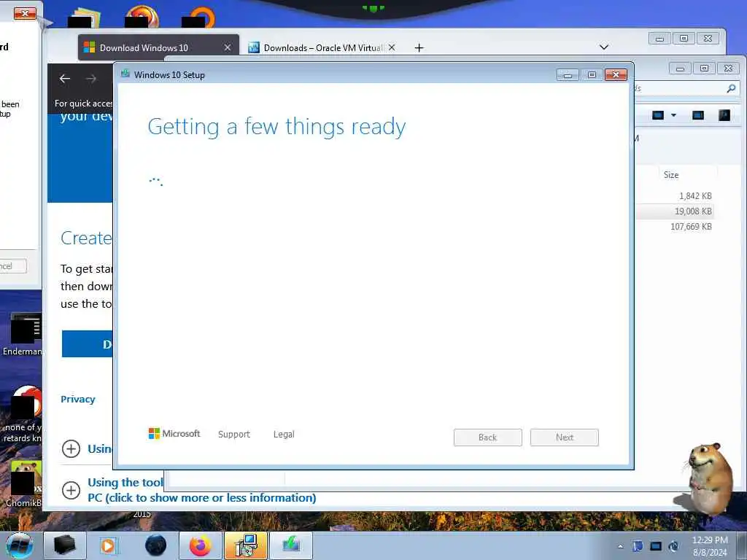This screenshot has width=747, height=560.
Task: Close the left dialog with red X
Action: point(25,13)
